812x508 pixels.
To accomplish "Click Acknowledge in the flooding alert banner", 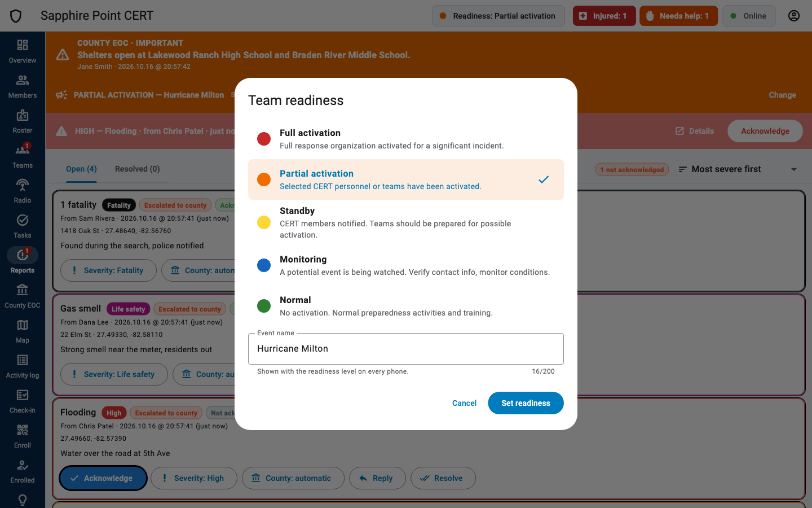I will click(x=765, y=131).
